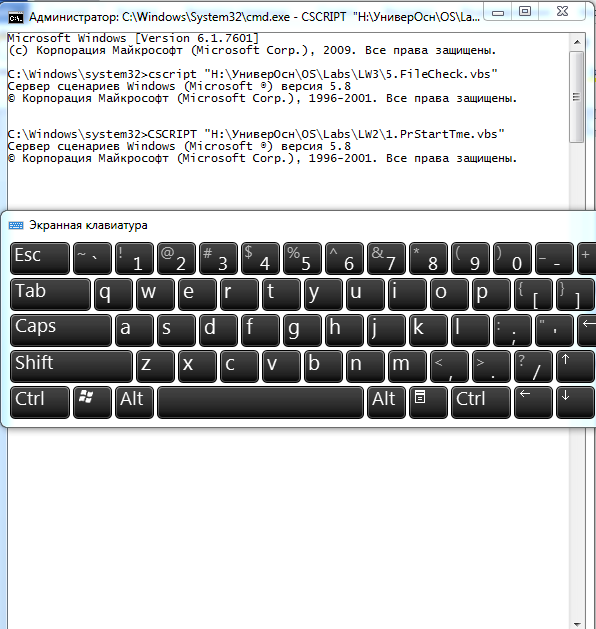Click the v key
This screenshot has height=629, width=596.
pos(282,366)
